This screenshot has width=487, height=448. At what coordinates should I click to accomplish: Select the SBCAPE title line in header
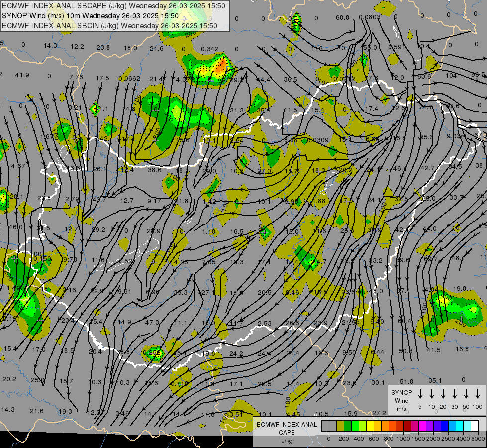(113, 6)
